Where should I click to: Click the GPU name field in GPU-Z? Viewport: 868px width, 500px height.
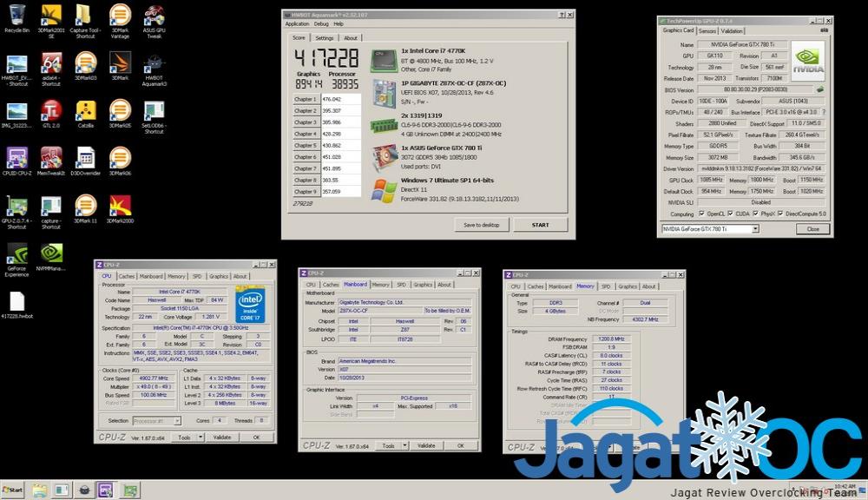(742, 44)
